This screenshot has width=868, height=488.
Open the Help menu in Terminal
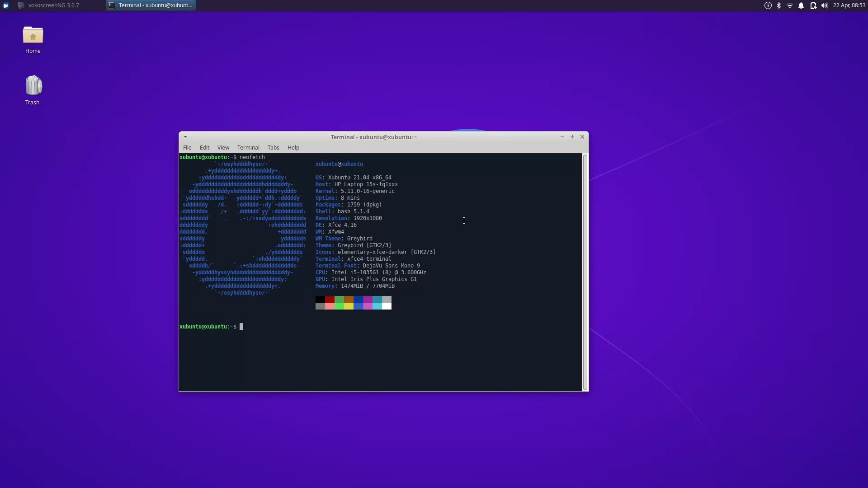(293, 147)
